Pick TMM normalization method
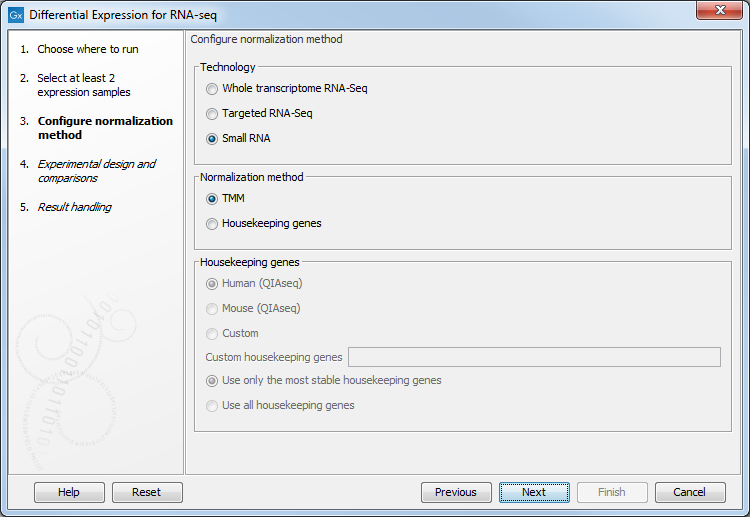This screenshot has width=750, height=517. pos(212,199)
